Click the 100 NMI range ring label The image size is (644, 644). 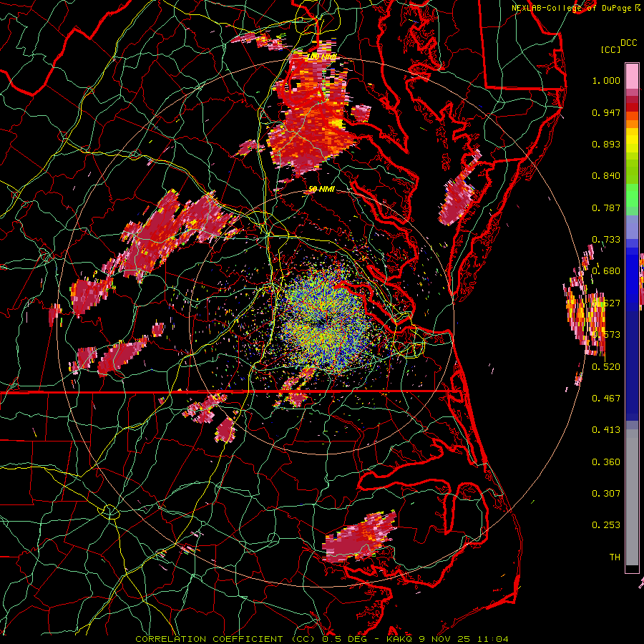click(x=321, y=57)
